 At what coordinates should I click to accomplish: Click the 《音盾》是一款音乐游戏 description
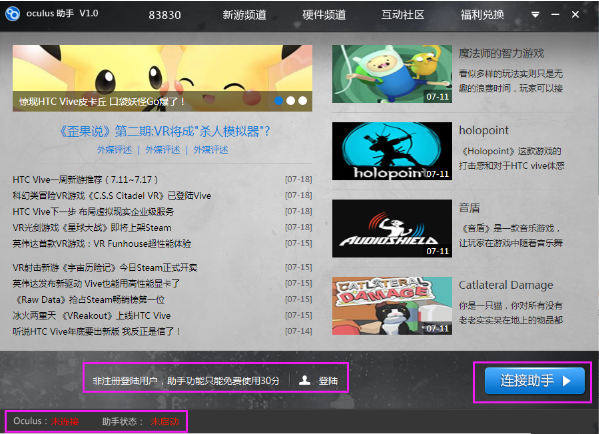click(x=511, y=236)
